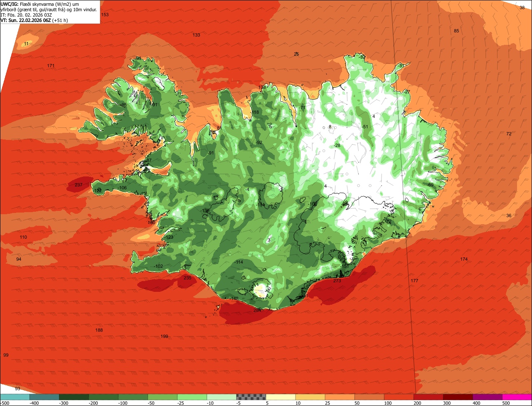
Task: Click the 'UWC/IG: Flæði skynvarma' title line
Action: coord(39,4)
